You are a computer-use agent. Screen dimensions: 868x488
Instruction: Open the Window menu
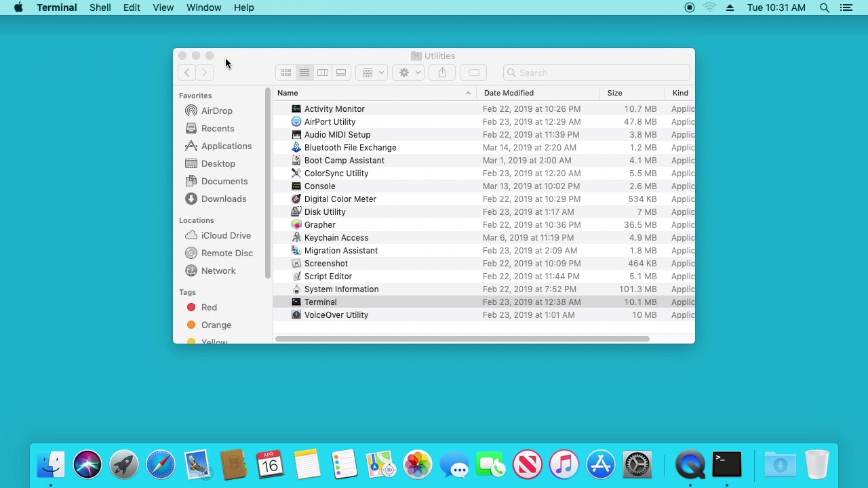click(204, 7)
